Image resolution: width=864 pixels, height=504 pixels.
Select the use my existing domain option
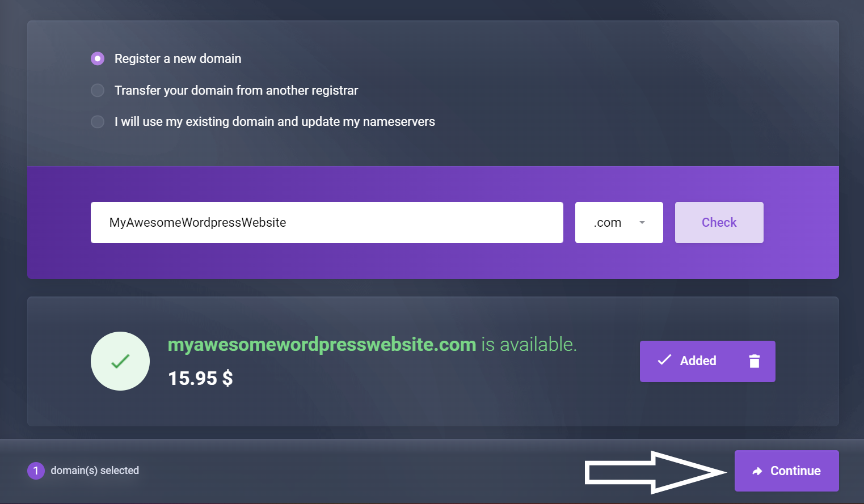pos(98,122)
